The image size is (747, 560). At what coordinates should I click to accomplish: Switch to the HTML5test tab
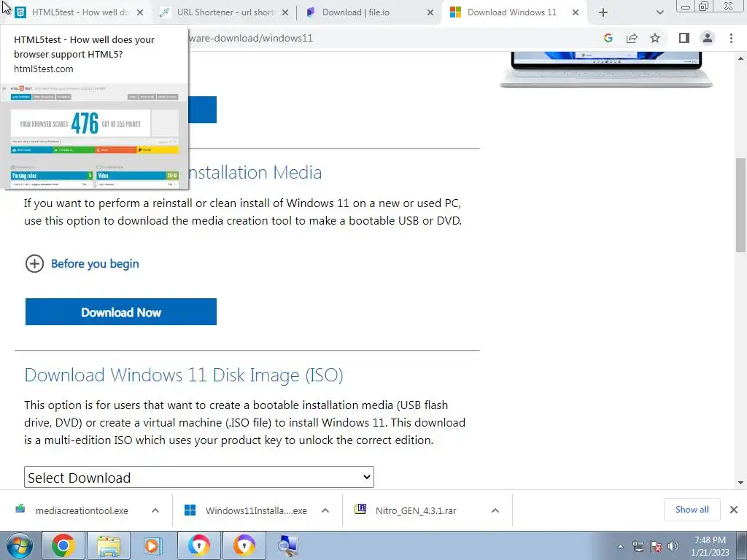click(x=75, y=12)
